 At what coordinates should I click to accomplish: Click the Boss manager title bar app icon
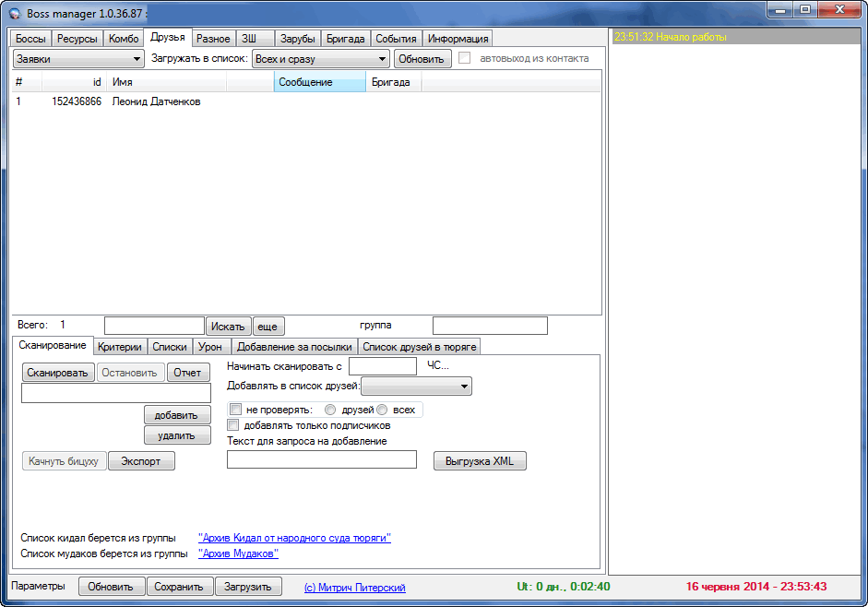pyautogui.click(x=14, y=11)
